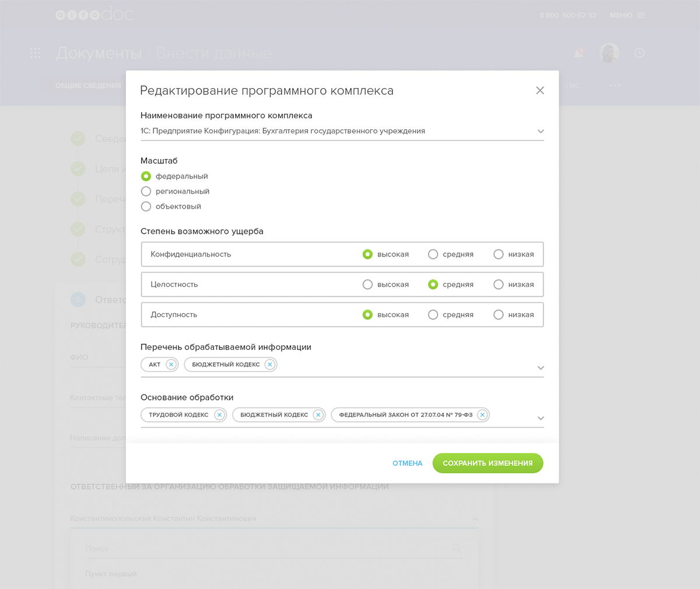Click ОТМЕНА to cancel changes
The height and width of the screenshot is (589, 700).
[x=407, y=464]
